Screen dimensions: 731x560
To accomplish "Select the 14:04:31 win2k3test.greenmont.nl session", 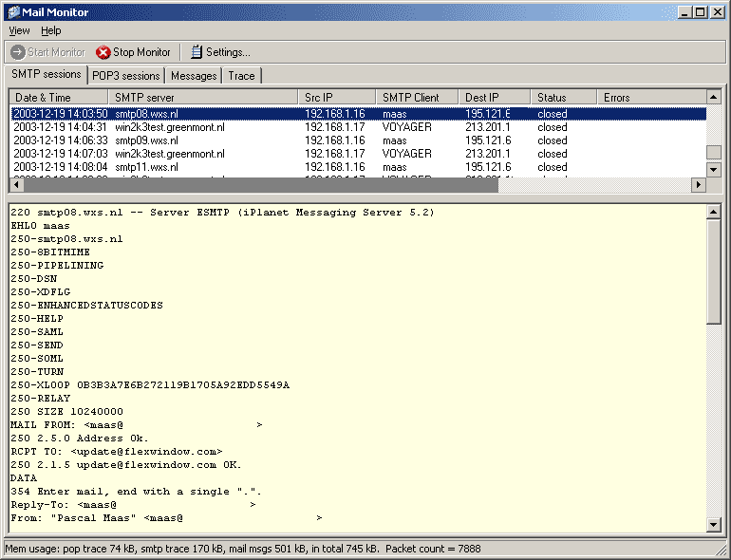I will pos(358,127).
